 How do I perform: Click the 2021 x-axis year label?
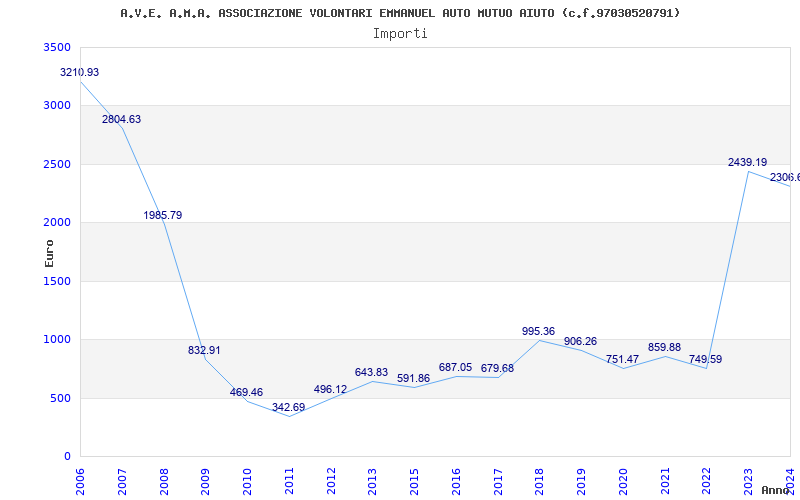(665, 481)
